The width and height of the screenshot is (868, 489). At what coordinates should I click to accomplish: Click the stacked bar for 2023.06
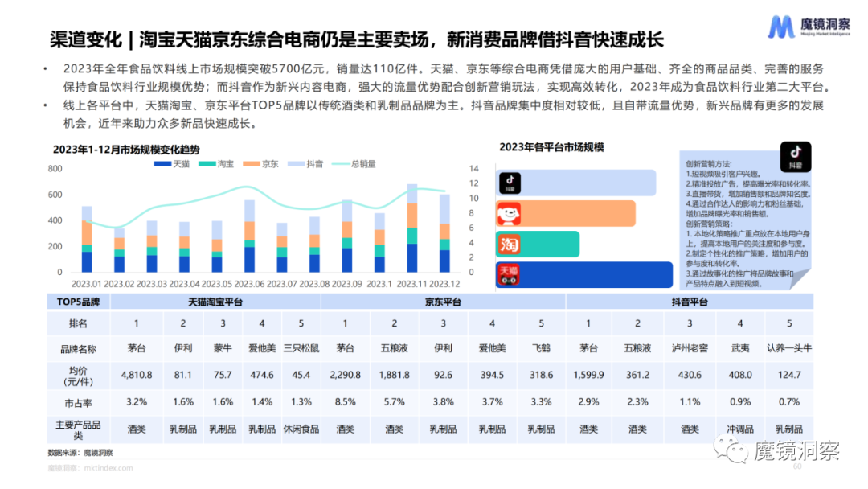pos(249,236)
